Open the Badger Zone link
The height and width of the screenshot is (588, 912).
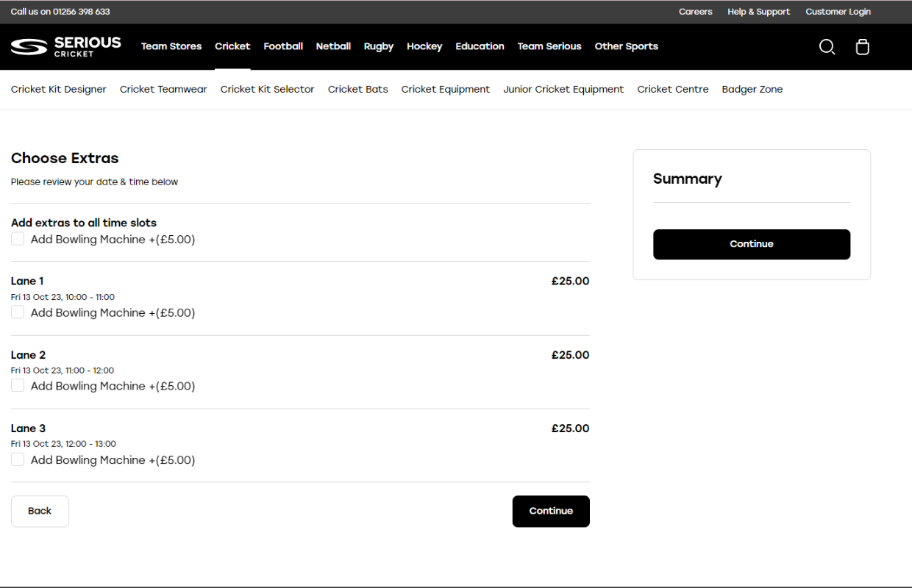point(752,89)
